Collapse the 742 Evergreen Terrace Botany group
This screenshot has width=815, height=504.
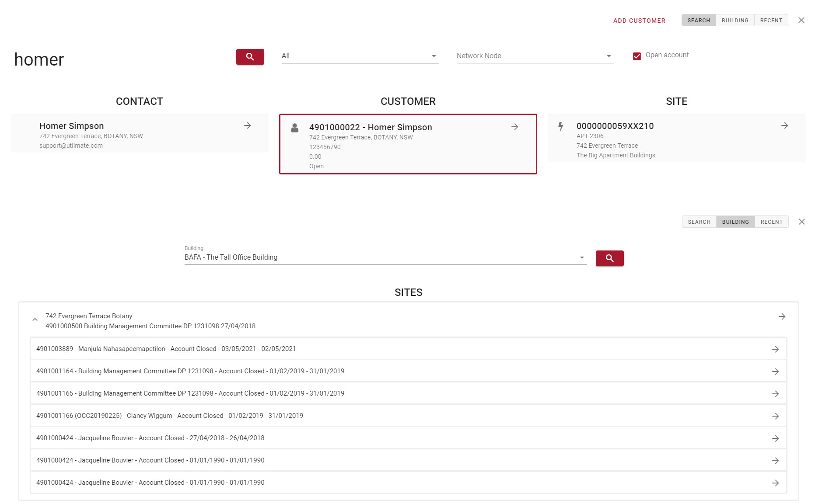35,320
